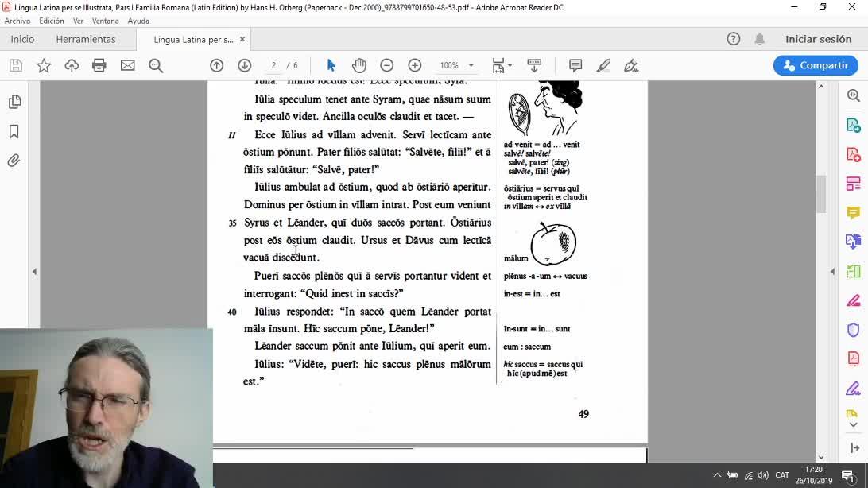The width and height of the screenshot is (868, 488).
Task: Open the page fit options dropdown
Action: click(x=502, y=65)
